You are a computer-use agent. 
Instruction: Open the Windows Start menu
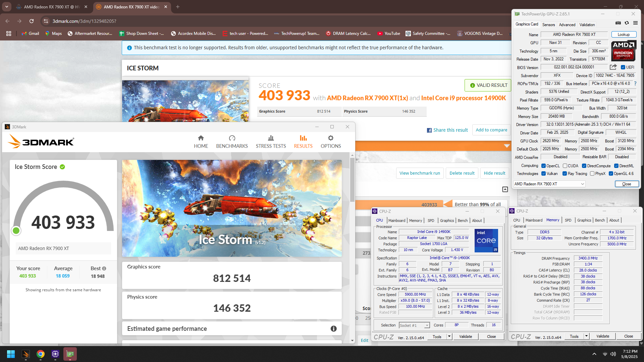tap(11, 354)
